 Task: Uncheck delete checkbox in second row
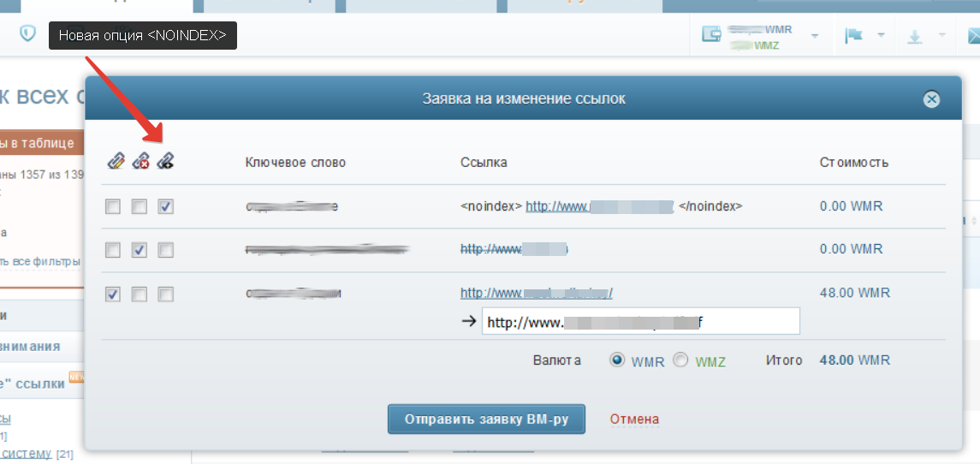click(140, 250)
